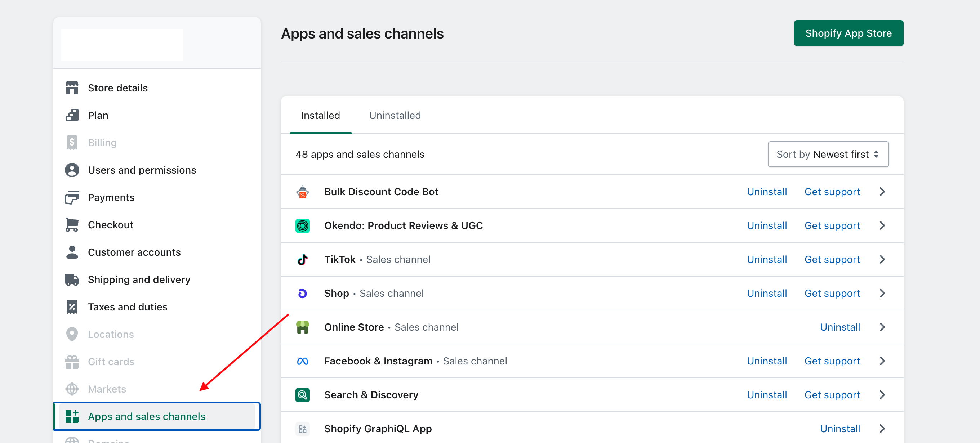The width and height of the screenshot is (980, 443).
Task: Switch to the Uninstalled tab
Action: point(395,115)
